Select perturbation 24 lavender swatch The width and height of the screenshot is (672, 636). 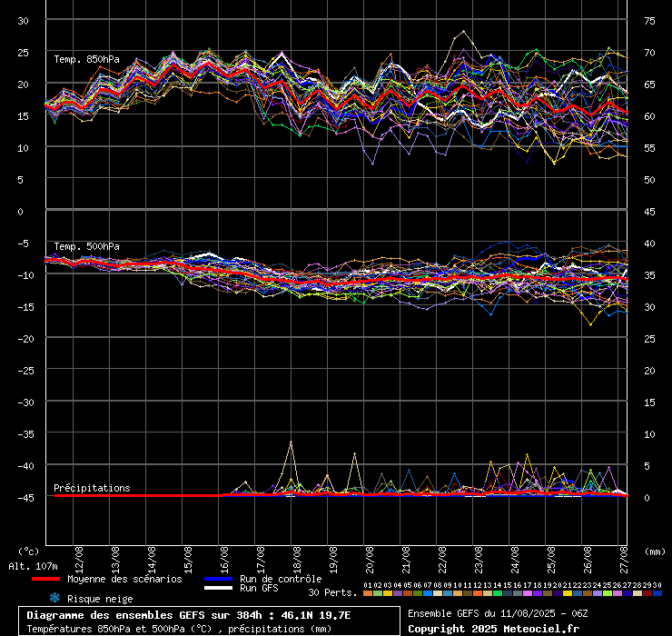[x=597, y=593]
